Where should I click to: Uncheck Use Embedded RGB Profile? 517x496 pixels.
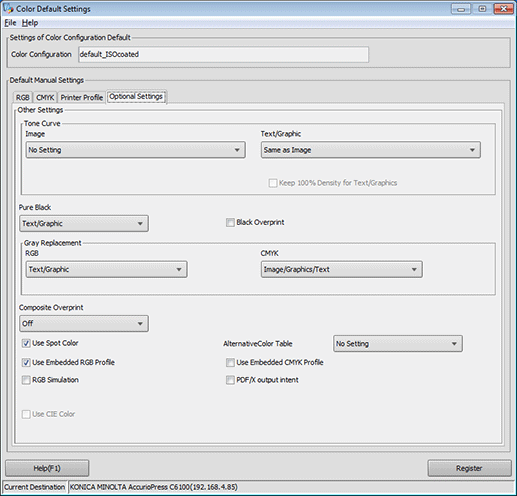[26, 362]
